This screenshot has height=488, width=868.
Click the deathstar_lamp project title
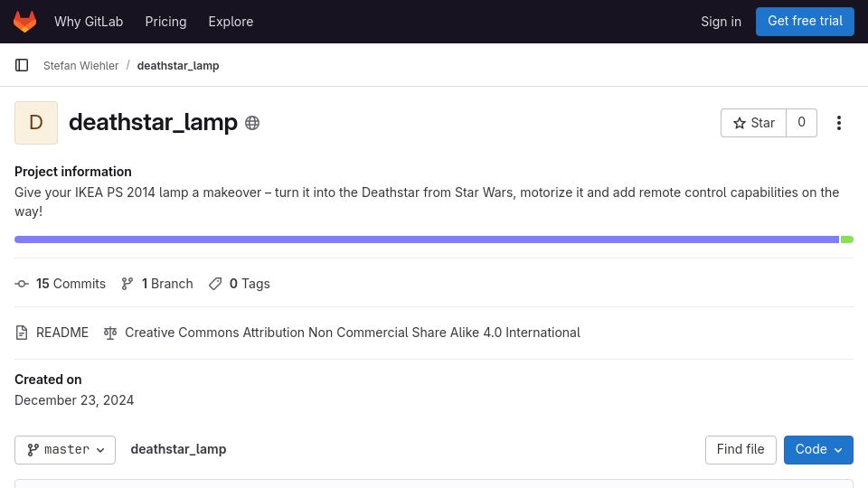pos(154,122)
